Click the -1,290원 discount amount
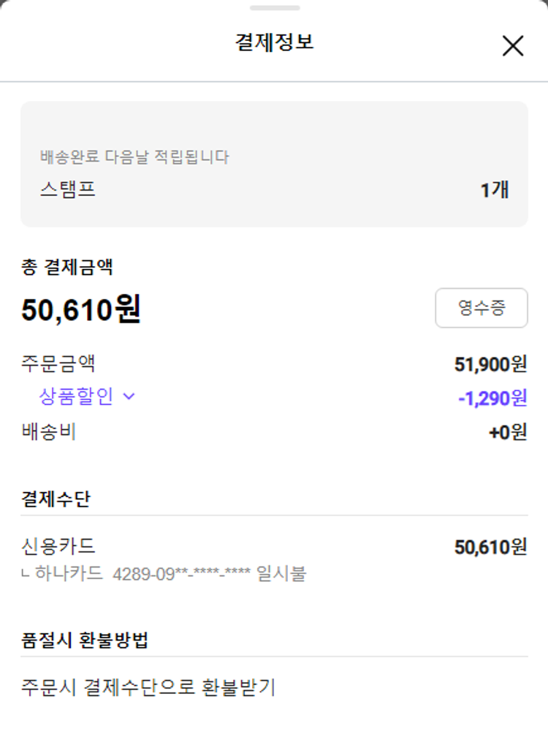This screenshot has width=548, height=756. pos(492,398)
